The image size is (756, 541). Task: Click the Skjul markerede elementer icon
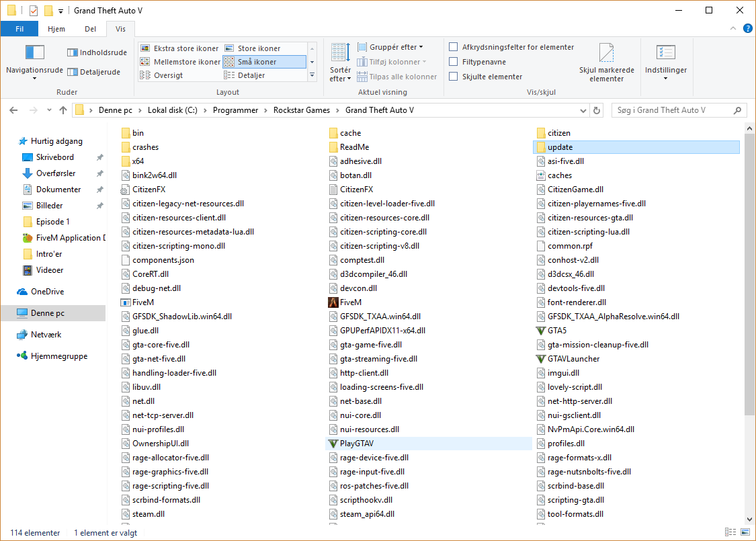tap(607, 52)
